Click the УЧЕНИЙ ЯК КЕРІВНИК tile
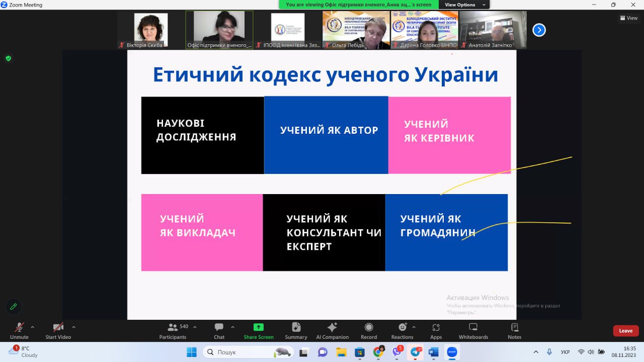The image size is (644, 362). [449, 135]
